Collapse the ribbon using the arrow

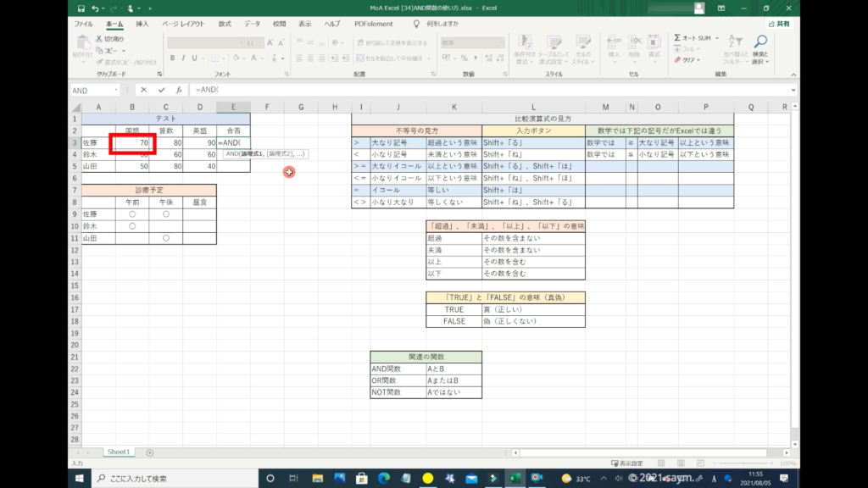[x=793, y=75]
